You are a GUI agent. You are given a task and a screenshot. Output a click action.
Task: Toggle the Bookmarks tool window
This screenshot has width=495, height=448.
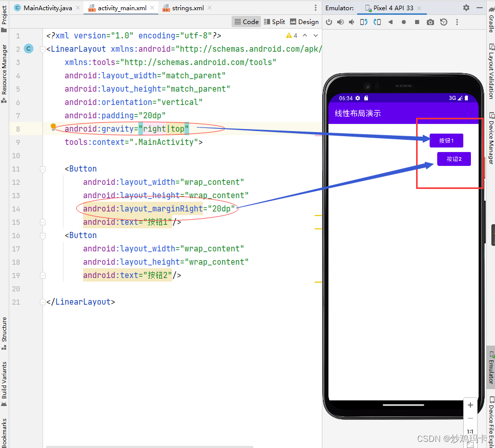(4, 433)
